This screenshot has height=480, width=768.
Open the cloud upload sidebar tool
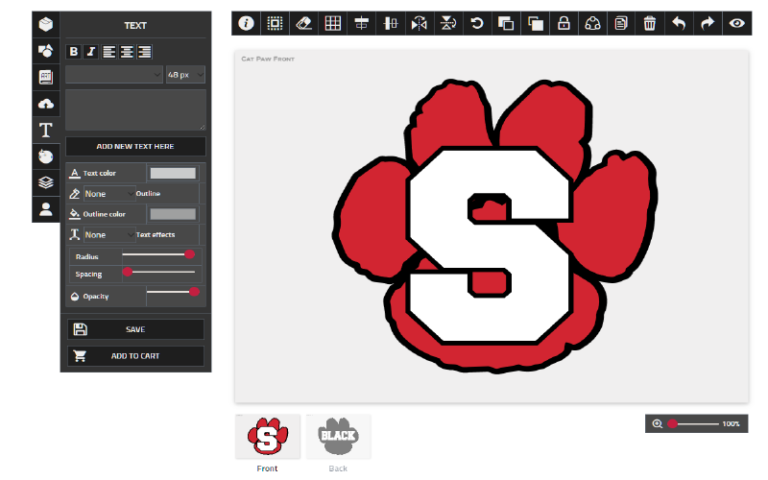46,103
